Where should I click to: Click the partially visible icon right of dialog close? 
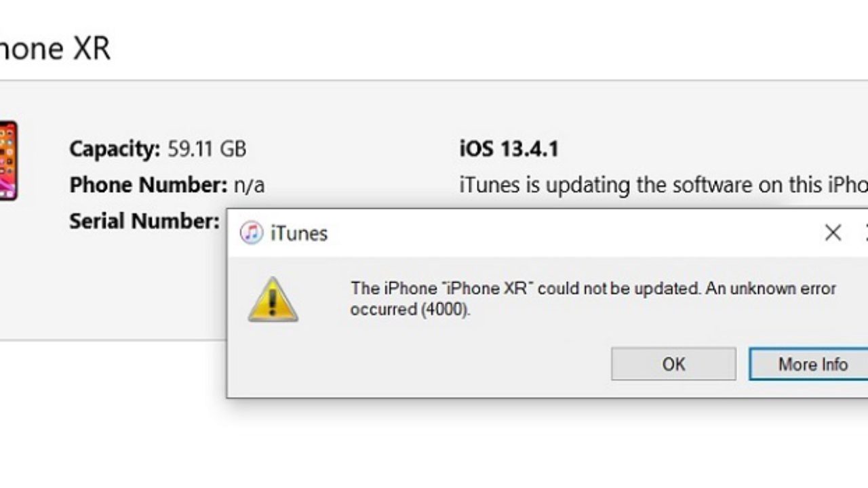[x=866, y=233]
